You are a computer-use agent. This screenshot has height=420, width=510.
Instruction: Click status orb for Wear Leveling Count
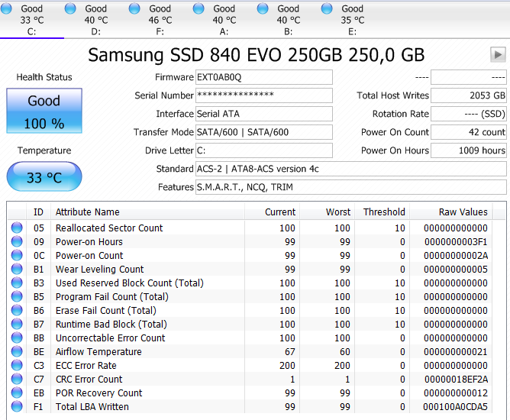(17, 269)
